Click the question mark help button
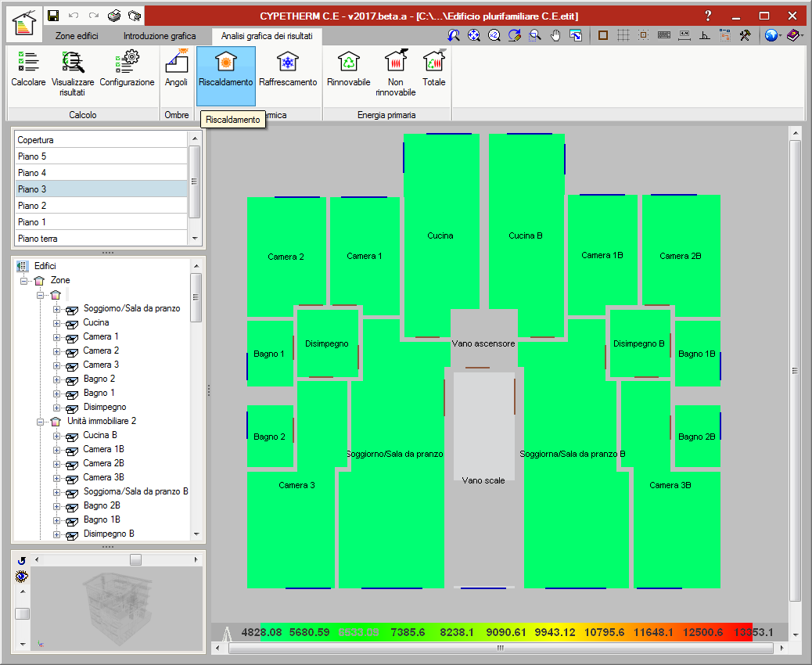The image size is (812, 665). (708, 16)
